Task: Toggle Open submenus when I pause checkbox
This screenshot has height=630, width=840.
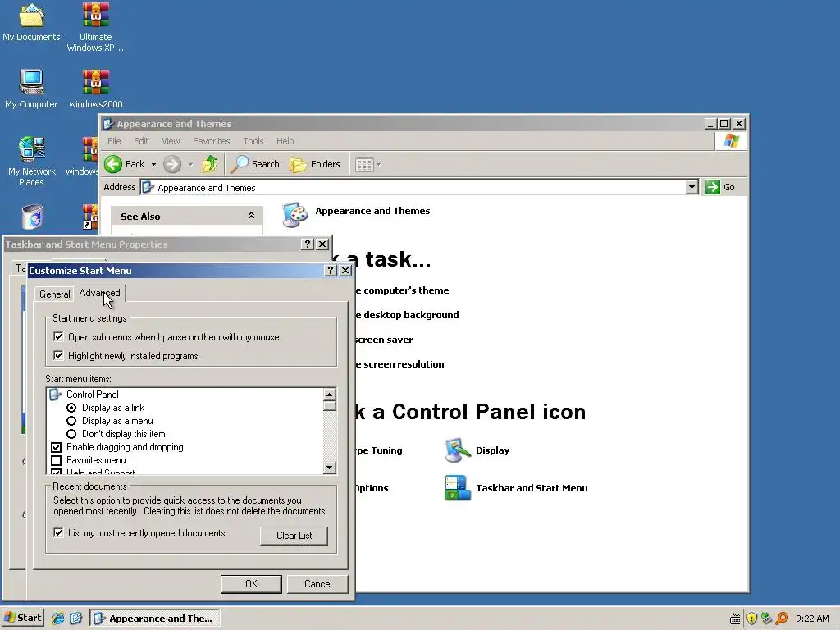Action: point(58,337)
